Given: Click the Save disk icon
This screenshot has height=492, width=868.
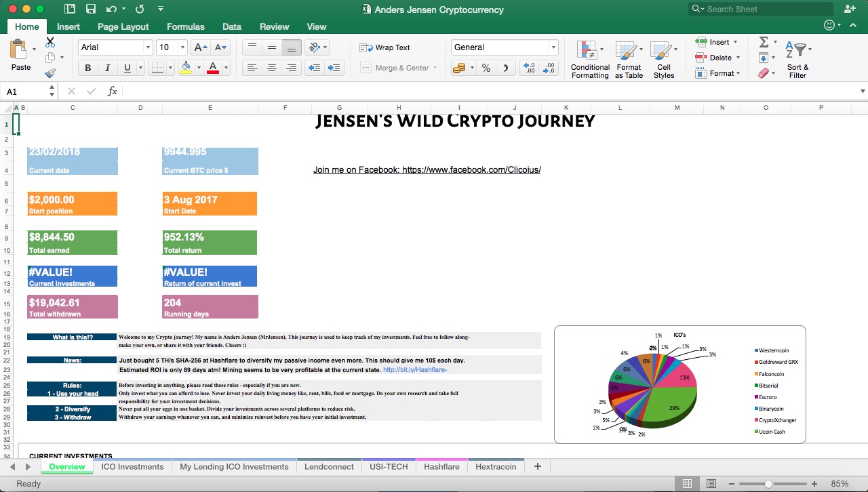Looking at the screenshot, I should coord(91,9).
